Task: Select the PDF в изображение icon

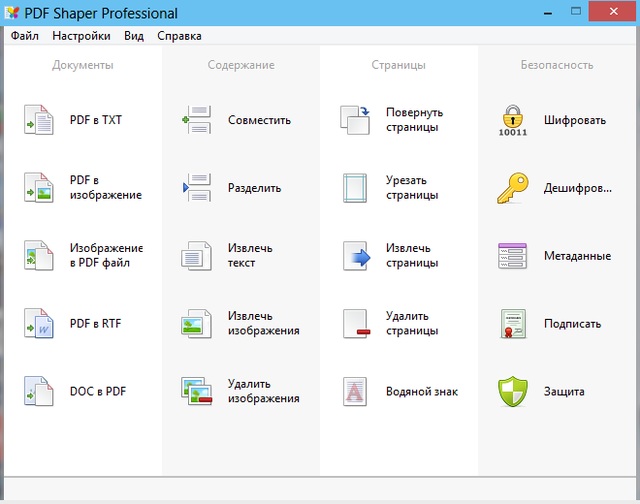Action: [x=39, y=188]
